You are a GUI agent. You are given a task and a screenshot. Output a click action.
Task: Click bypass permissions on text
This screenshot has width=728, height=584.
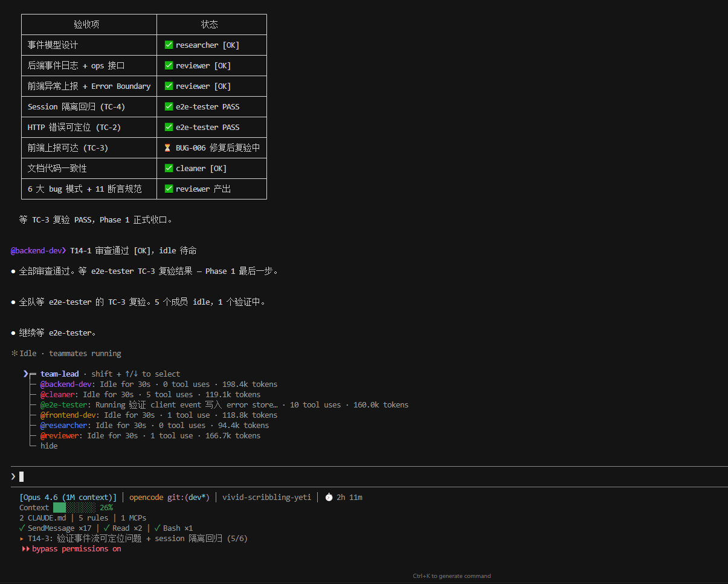click(77, 549)
